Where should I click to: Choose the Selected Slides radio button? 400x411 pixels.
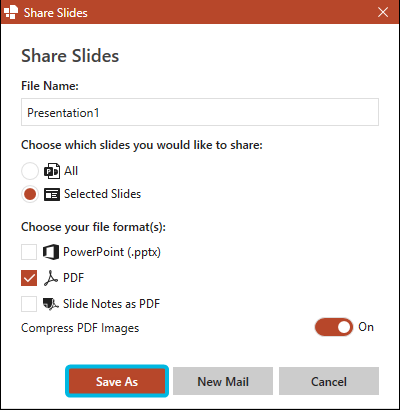(x=30, y=194)
